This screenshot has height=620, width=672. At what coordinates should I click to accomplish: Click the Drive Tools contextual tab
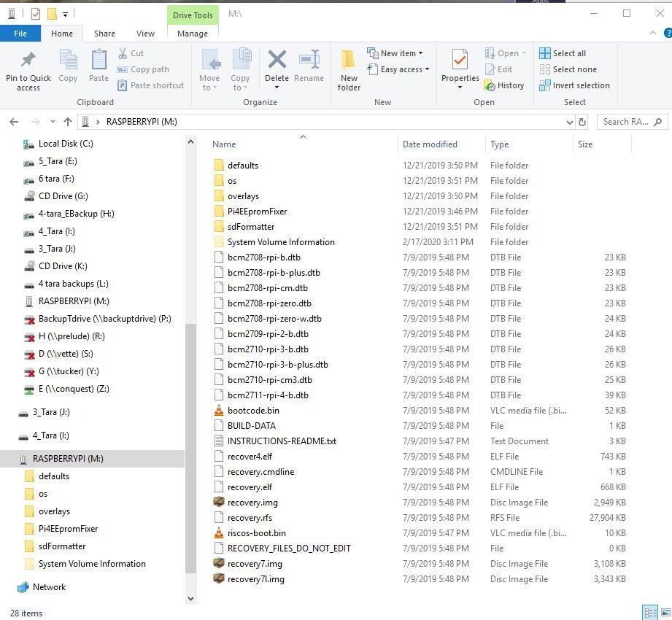(x=193, y=15)
